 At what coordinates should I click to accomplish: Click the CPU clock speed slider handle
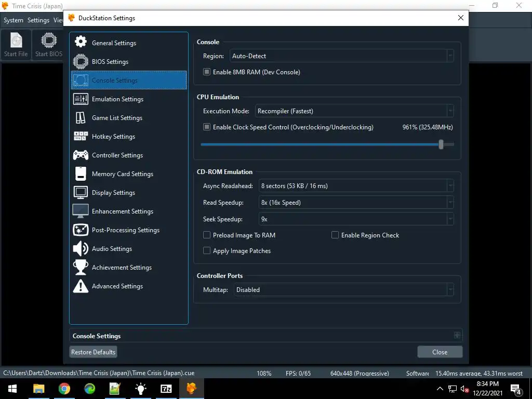pyautogui.click(x=441, y=144)
